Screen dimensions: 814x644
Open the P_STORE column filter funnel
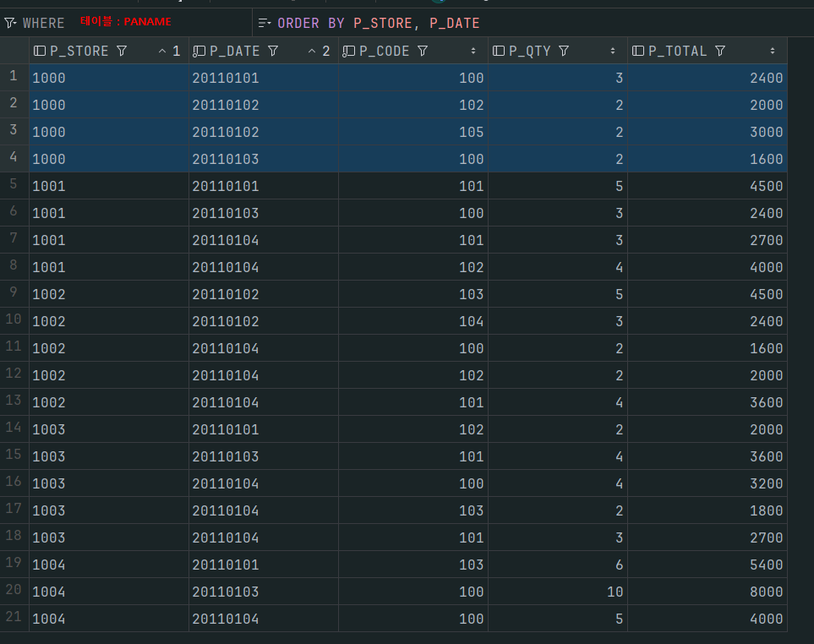tap(122, 51)
